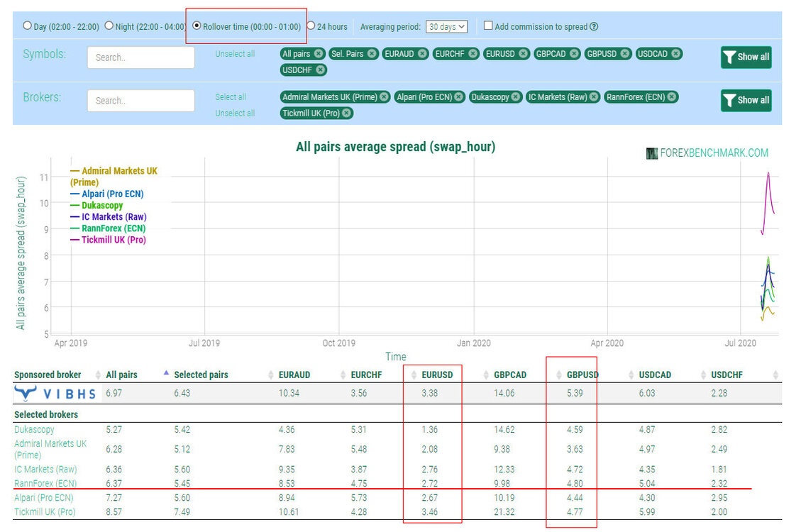This screenshot has width=801, height=532.
Task: Sort table by GBPCAD column arrows
Action: pyautogui.click(x=486, y=375)
